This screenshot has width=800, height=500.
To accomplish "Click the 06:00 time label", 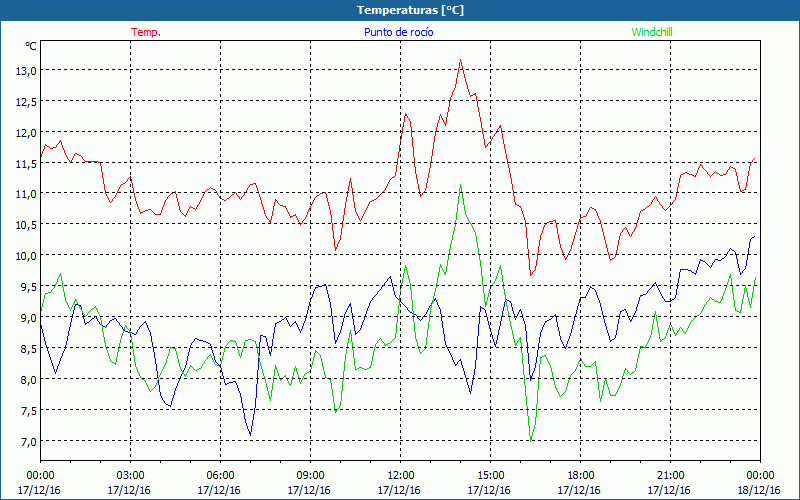I will (x=220, y=476).
